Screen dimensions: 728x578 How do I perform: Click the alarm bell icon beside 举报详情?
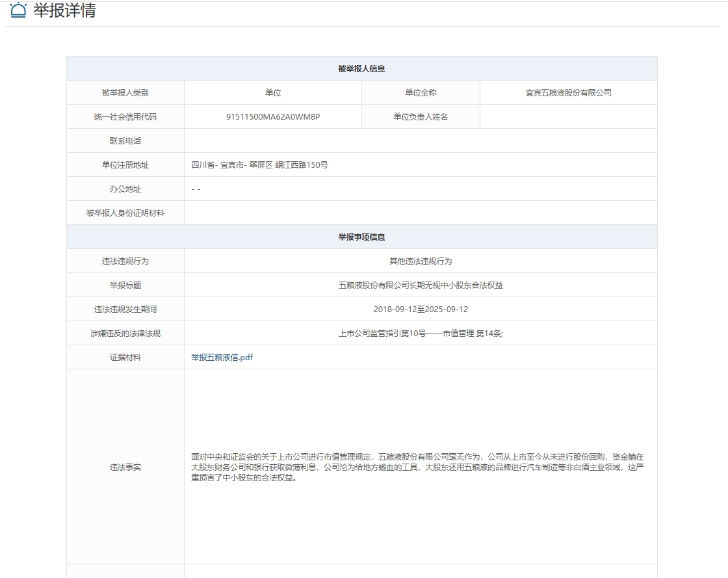click(x=19, y=10)
